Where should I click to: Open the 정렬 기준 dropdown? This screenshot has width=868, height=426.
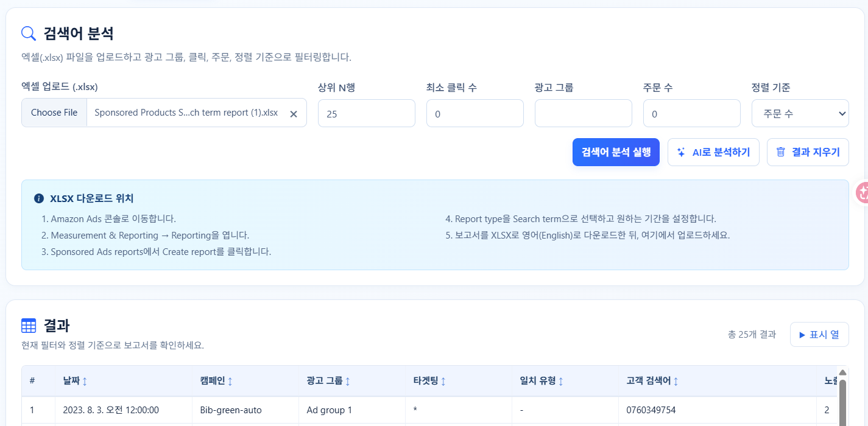click(x=800, y=113)
